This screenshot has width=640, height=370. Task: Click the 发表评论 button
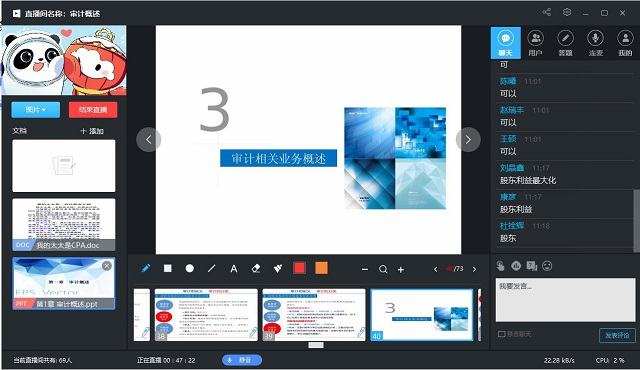pyautogui.click(x=617, y=335)
